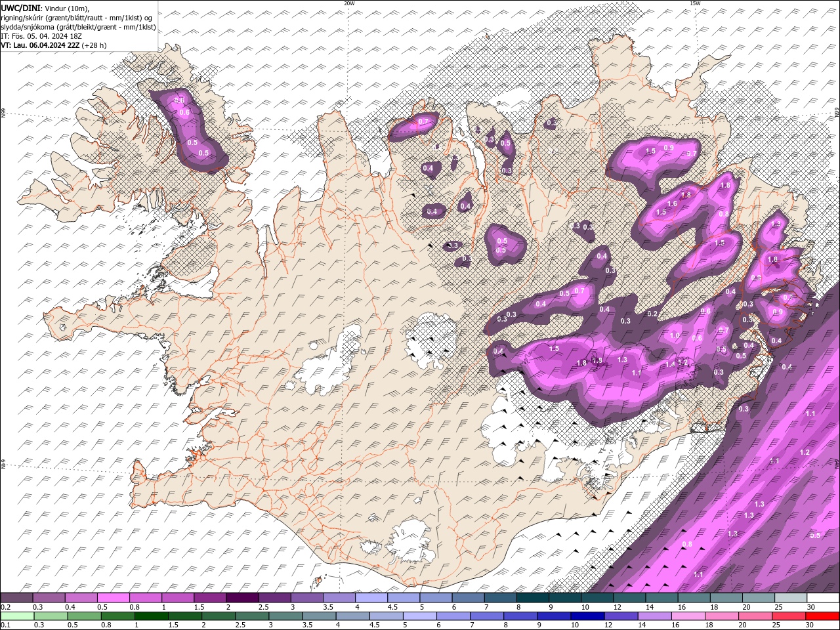Screen dimensions: 840x630
Task: Click the 0.8 value in the offshore band
Action: point(687,544)
